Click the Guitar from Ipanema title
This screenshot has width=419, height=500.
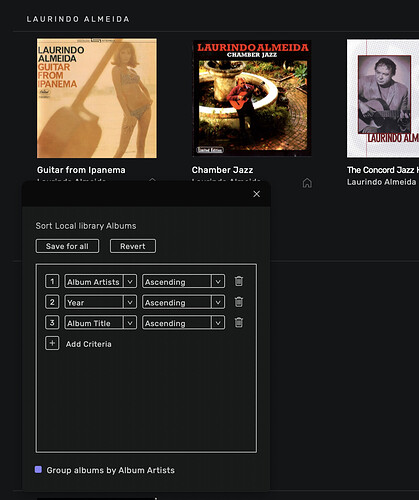81,170
